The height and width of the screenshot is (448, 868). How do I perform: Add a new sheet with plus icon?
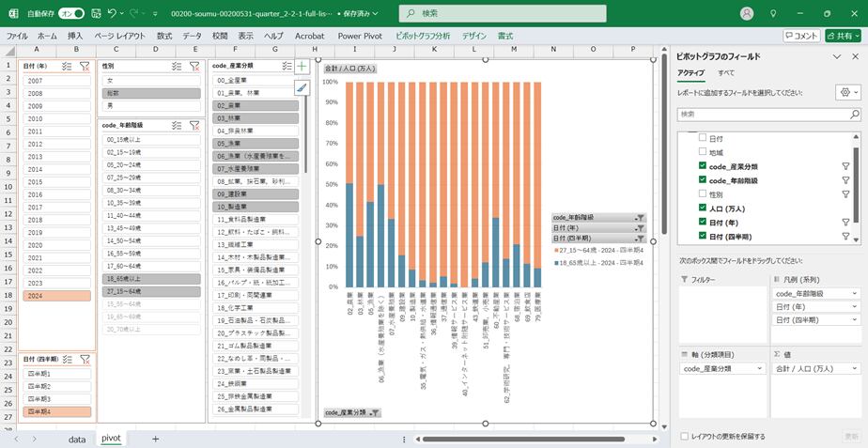[155, 439]
